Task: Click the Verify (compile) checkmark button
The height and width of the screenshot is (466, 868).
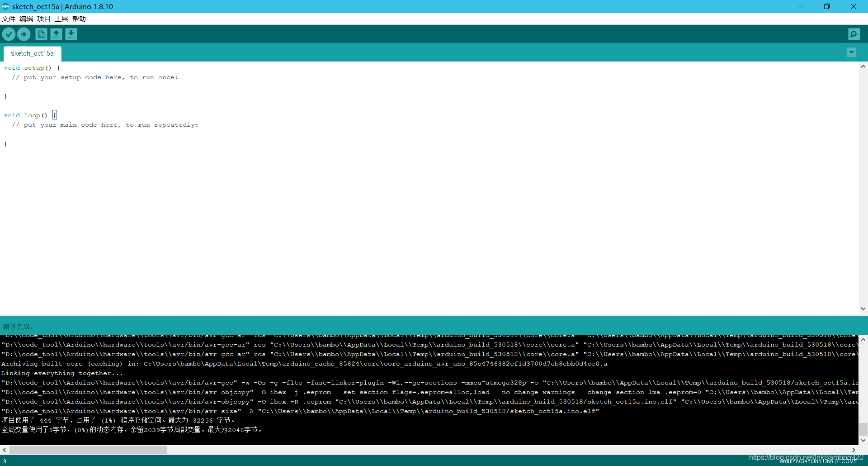Action: coord(9,34)
